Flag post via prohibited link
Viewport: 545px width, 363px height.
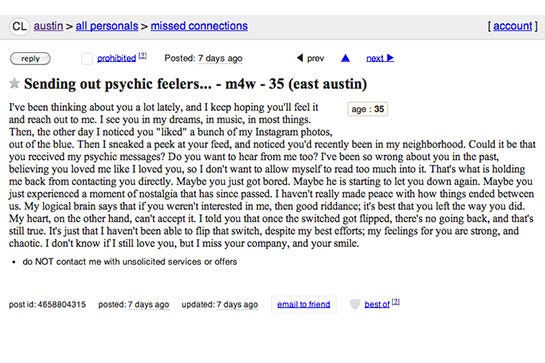[x=116, y=58]
